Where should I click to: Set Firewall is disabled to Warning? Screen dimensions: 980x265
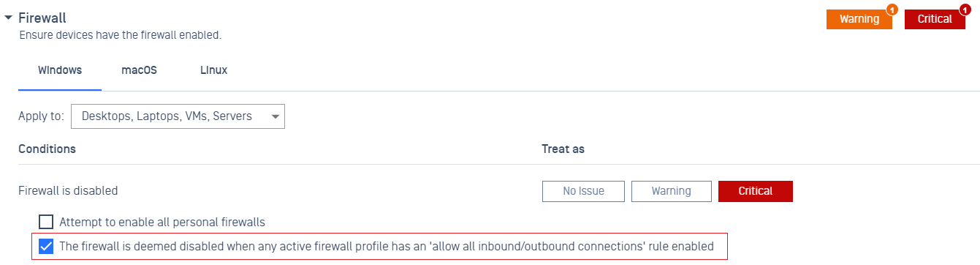click(671, 191)
